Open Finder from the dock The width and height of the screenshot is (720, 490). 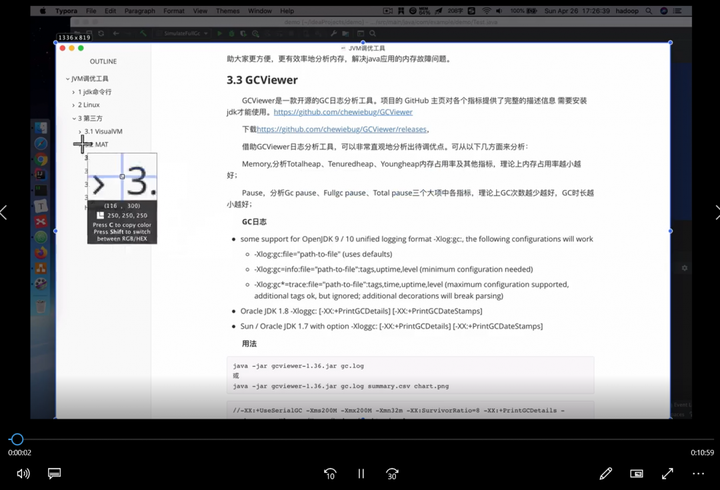41,128
